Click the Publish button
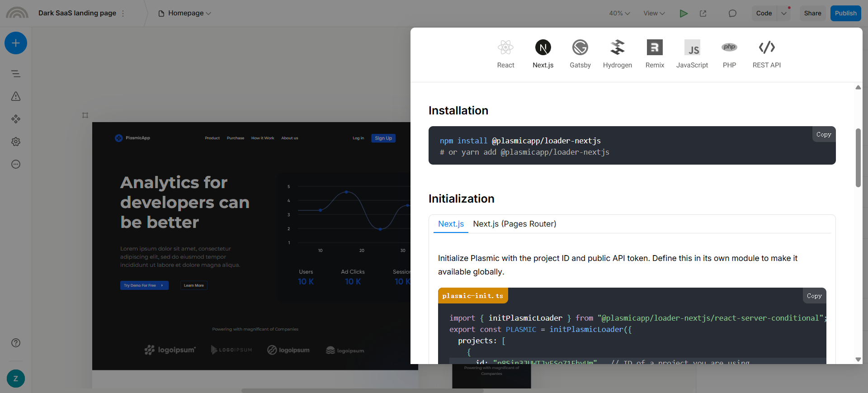 845,13
